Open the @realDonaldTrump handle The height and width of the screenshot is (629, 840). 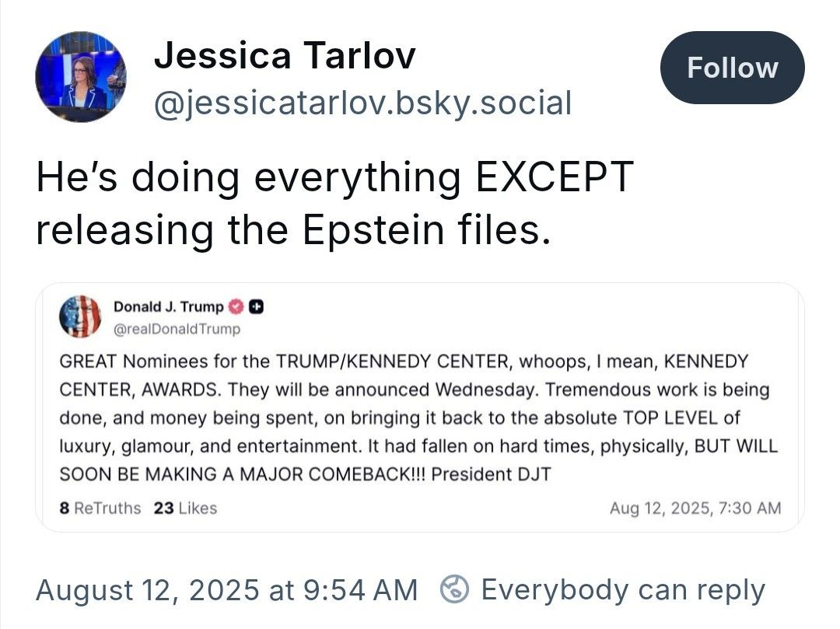coord(177,329)
